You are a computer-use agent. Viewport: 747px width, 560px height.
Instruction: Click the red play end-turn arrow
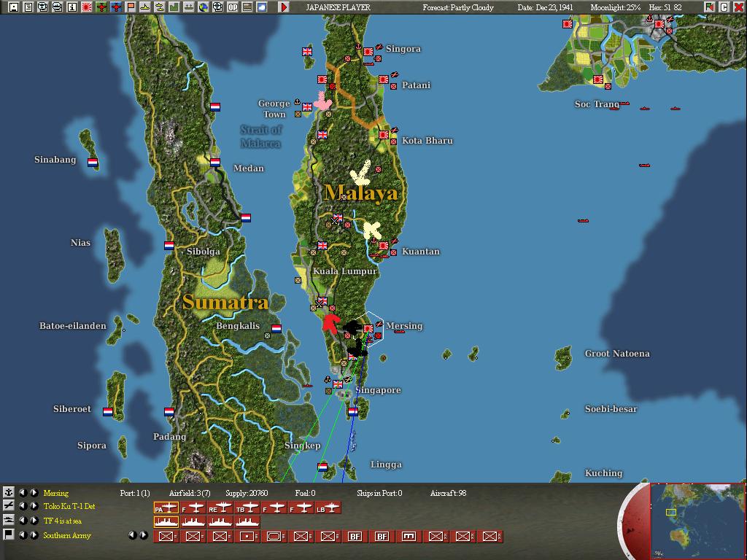284,7
